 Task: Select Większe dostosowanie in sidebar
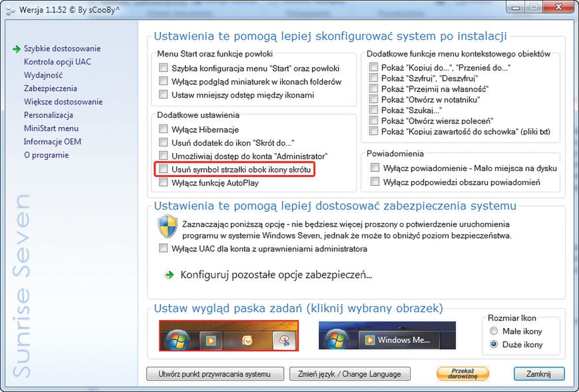pyautogui.click(x=63, y=102)
